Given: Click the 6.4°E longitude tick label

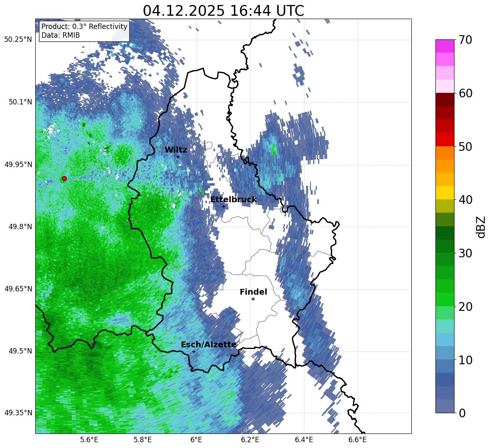Looking at the screenshot, I should pyautogui.click(x=304, y=440).
